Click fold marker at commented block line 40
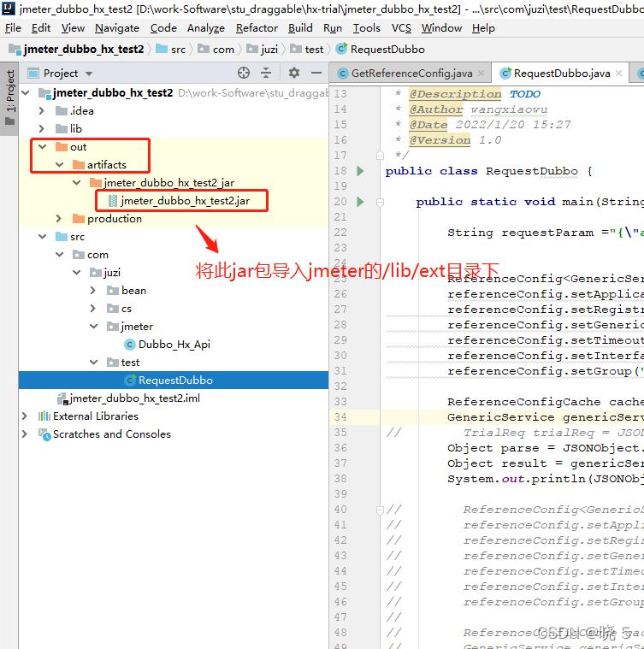The image size is (644, 649). [380, 510]
